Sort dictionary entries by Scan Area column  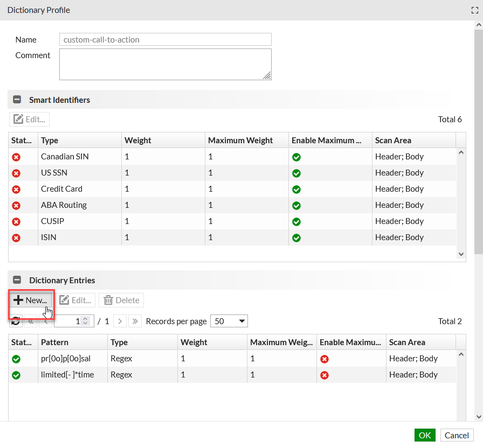tap(421, 342)
